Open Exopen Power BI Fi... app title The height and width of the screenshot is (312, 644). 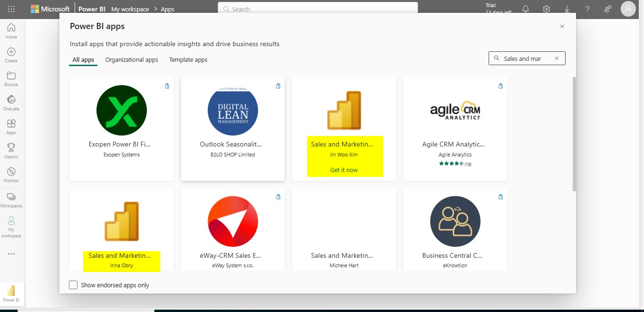pyautogui.click(x=120, y=144)
